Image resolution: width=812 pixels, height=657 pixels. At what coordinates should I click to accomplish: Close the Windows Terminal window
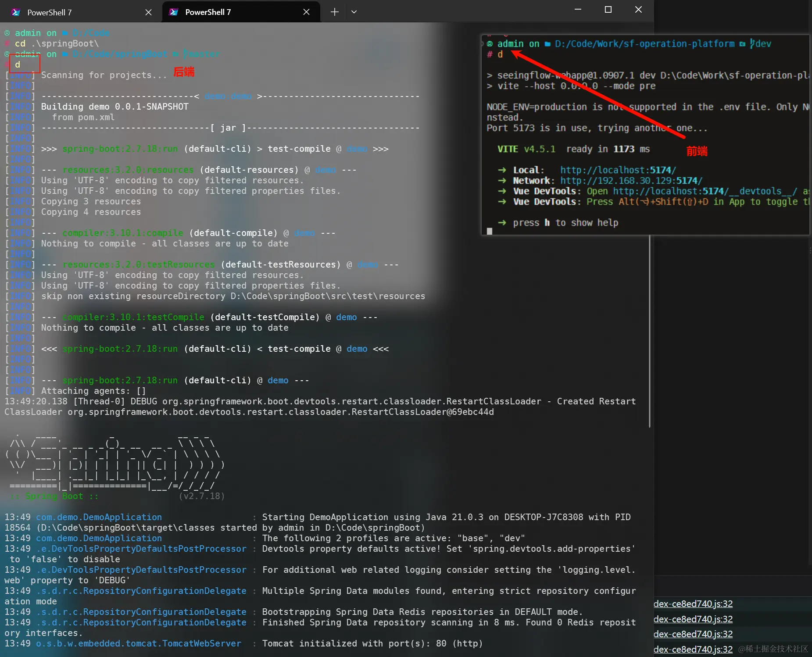point(638,10)
